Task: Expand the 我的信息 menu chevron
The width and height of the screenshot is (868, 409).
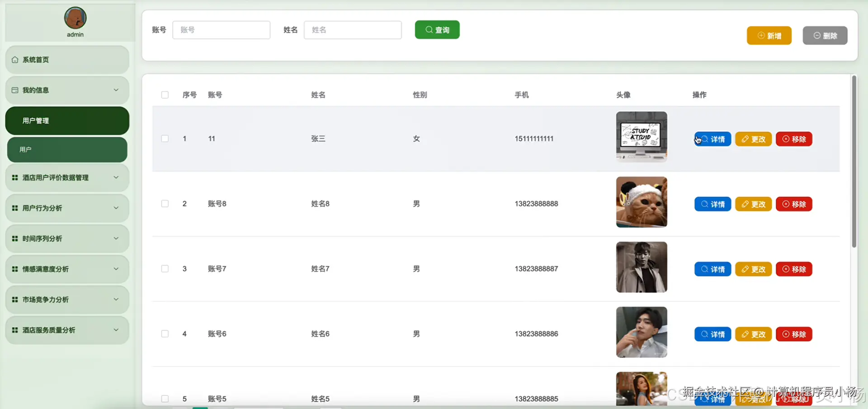Action: 116,90
